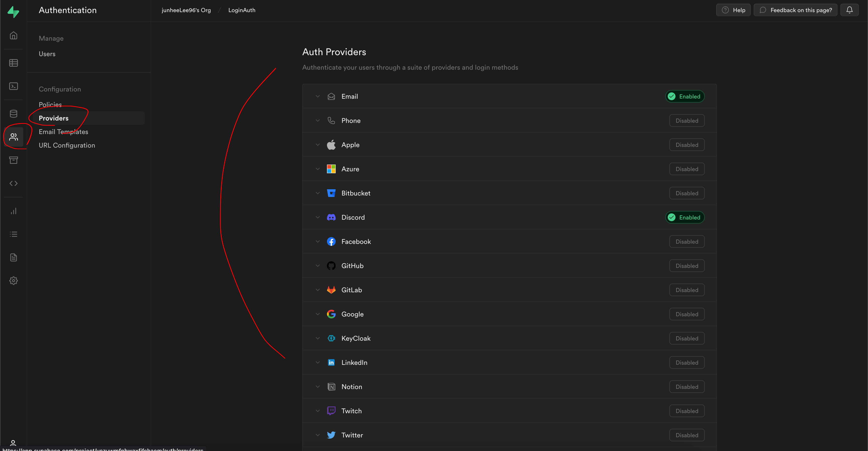This screenshot has height=451, width=868.
Task: Expand the Azure provider chevron
Action: [318, 169]
